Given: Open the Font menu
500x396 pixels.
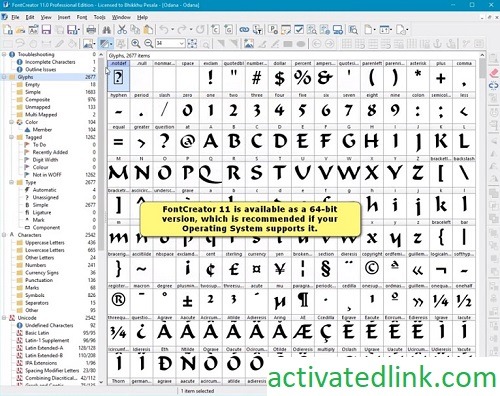Looking at the screenshot, I should click(x=82, y=17).
